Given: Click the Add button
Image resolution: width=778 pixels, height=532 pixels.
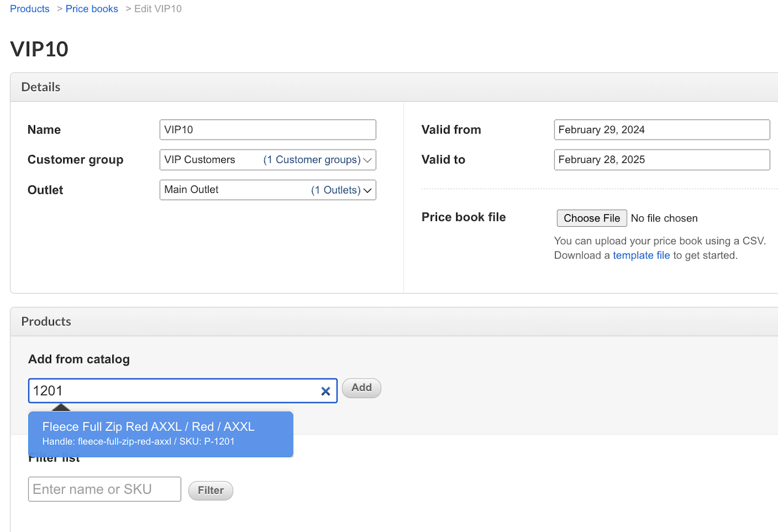Looking at the screenshot, I should pos(361,387).
